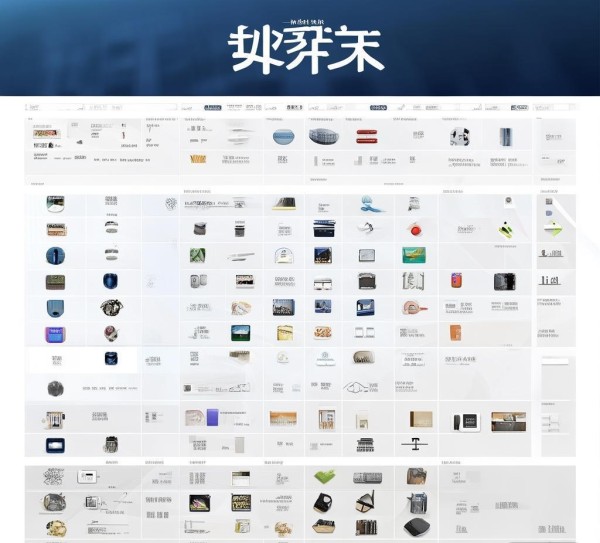Select the plain orange rectangle thumbnail
Screen dimensions: 600x543
pyautogui.click(x=455, y=333)
